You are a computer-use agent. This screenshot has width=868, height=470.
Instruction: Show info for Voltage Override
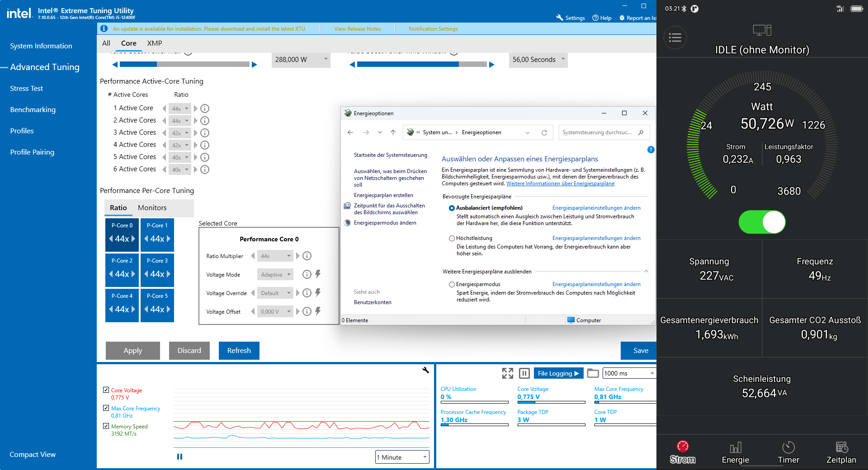pyautogui.click(x=307, y=293)
